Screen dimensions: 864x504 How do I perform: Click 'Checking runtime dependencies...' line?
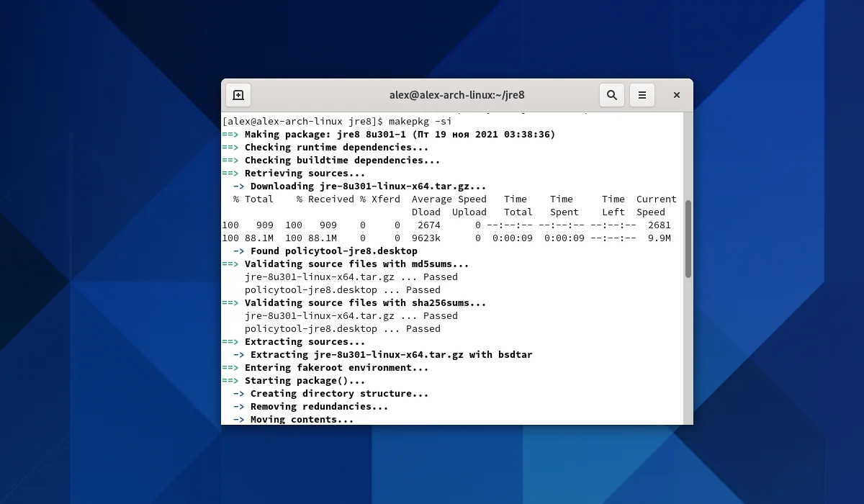click(325, 148)
